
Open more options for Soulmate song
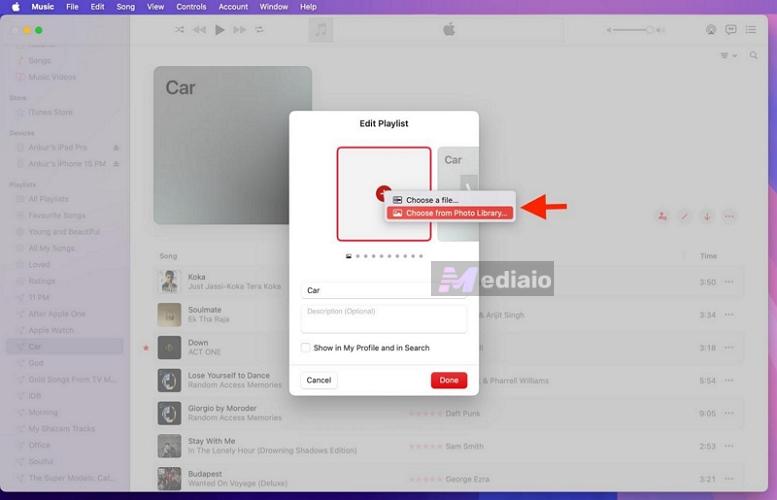pyautogui.click(x=729, y=315)
